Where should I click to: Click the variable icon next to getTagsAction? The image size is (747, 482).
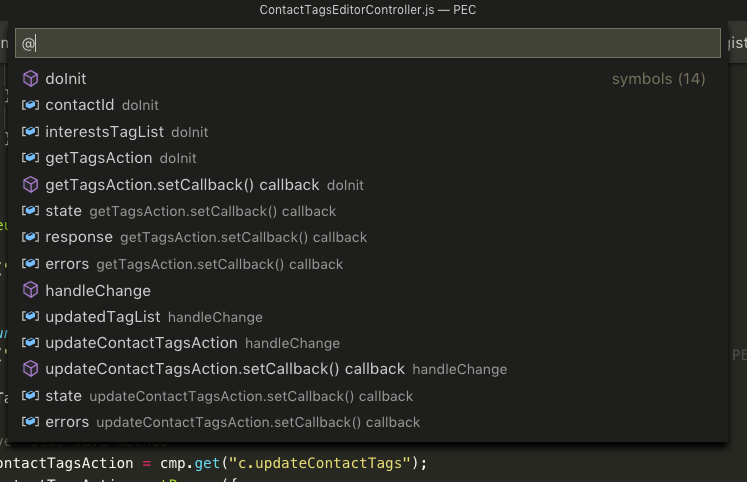point(30,158)
